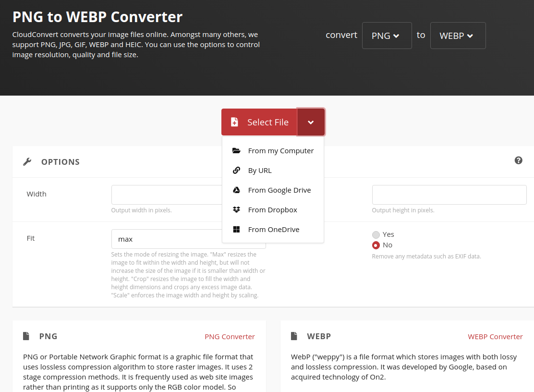The height and width of the screenshot is (392, 534).
Task: Focus the Height input field
Action: coord(449,195)
